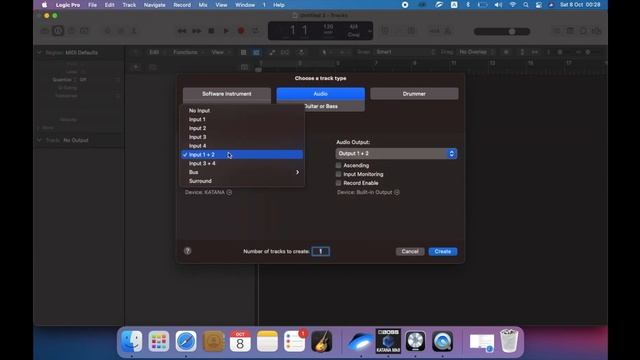
Task: Choose Input 4 from the input list
Action: coord(242,146)
